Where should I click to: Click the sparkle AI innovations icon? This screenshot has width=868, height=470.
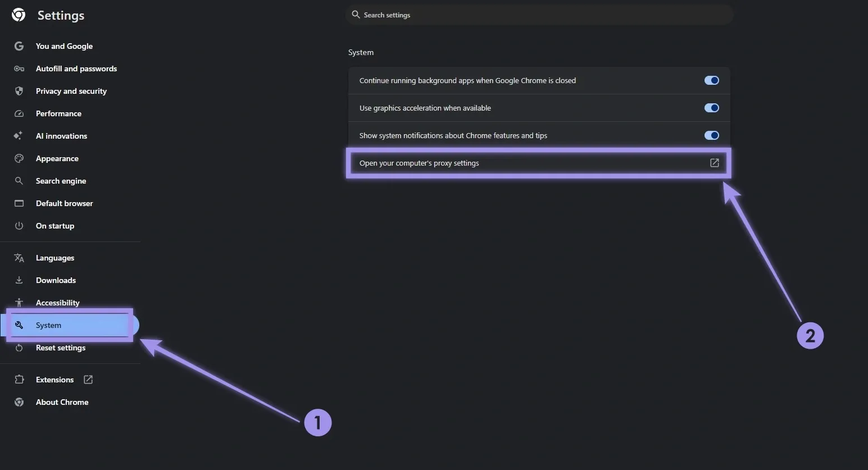(x=19, y=136)
